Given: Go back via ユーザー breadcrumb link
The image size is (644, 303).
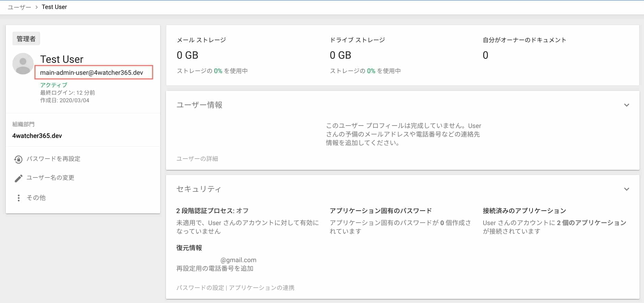Looking at the screenshot, I should (19, 7).
